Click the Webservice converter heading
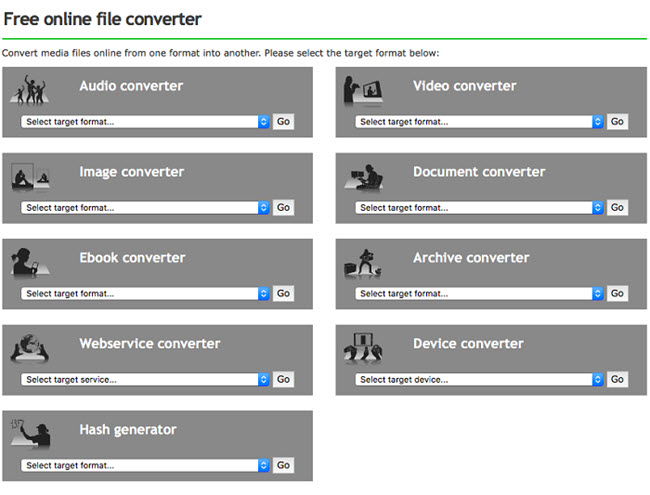This screenshot has height=495, width=650. (x=150, y=343)
